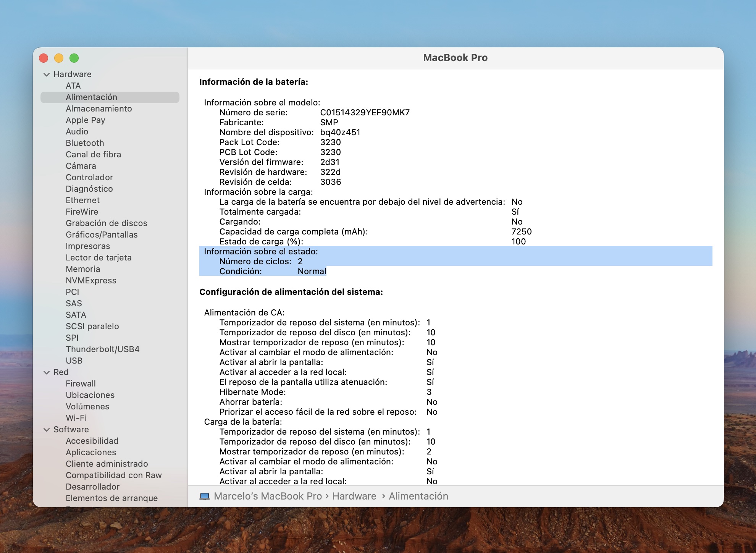
Task: Collapse the Red section chevron
Action: point(47,372)
